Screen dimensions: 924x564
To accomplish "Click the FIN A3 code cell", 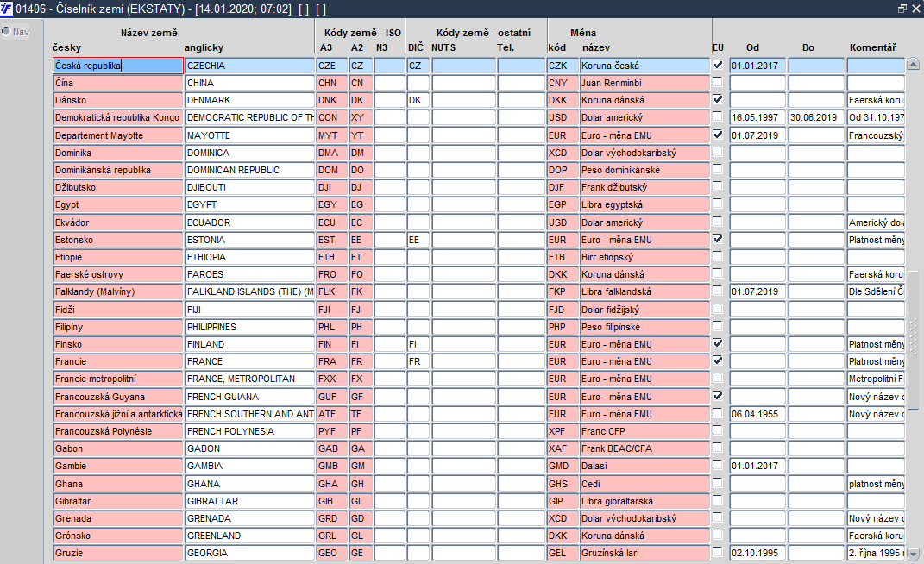I will 332,344.
